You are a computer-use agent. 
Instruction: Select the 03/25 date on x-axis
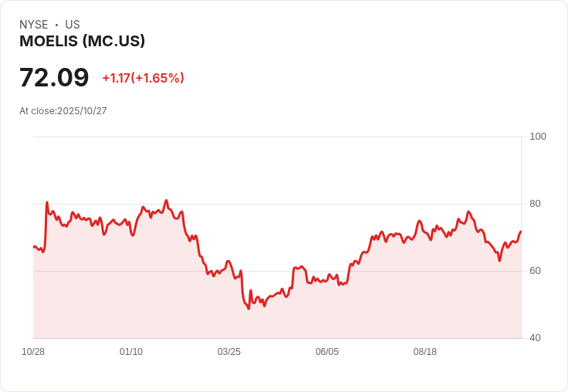click(229, 352)
